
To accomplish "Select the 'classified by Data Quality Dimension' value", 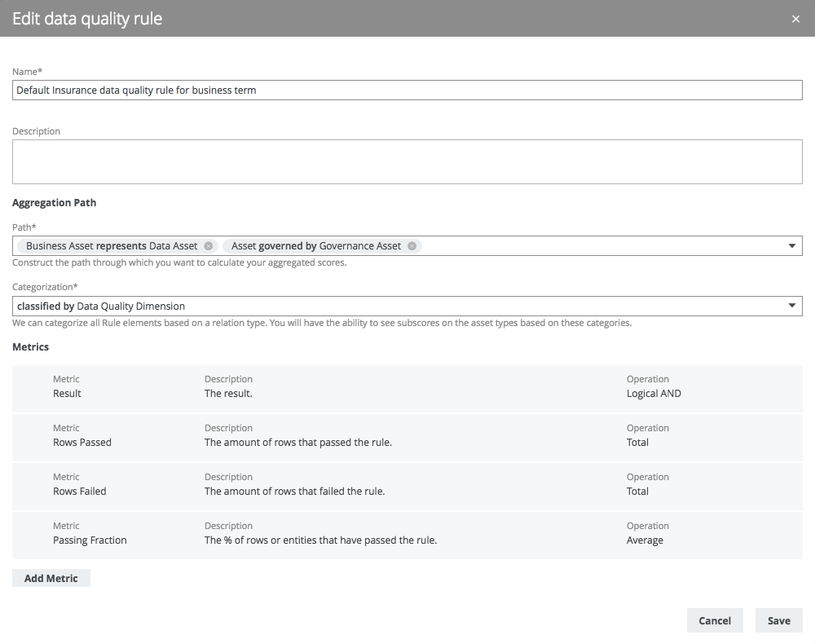I will (x=101, y=307).
